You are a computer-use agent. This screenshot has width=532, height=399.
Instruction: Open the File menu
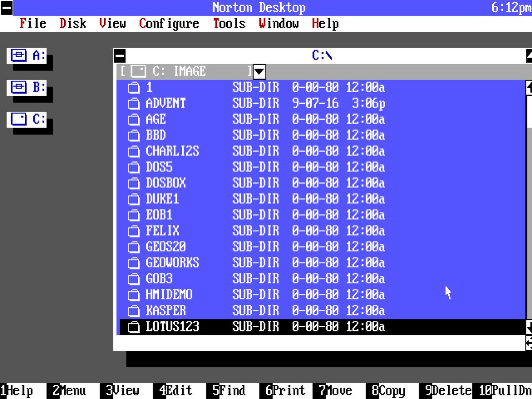(x=33, y=23)
